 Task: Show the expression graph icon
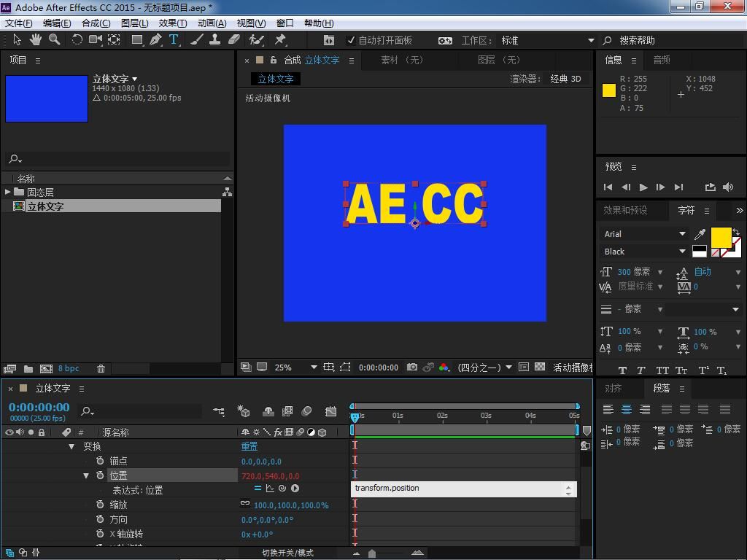(270, 488)
